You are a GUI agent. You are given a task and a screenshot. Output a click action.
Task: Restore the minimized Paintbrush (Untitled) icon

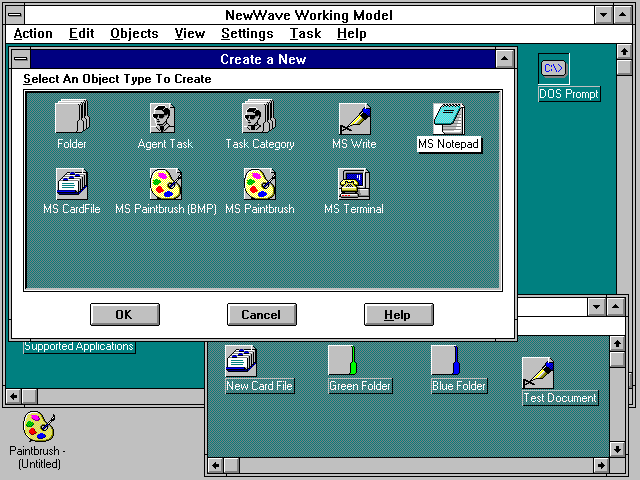(39, 427)
